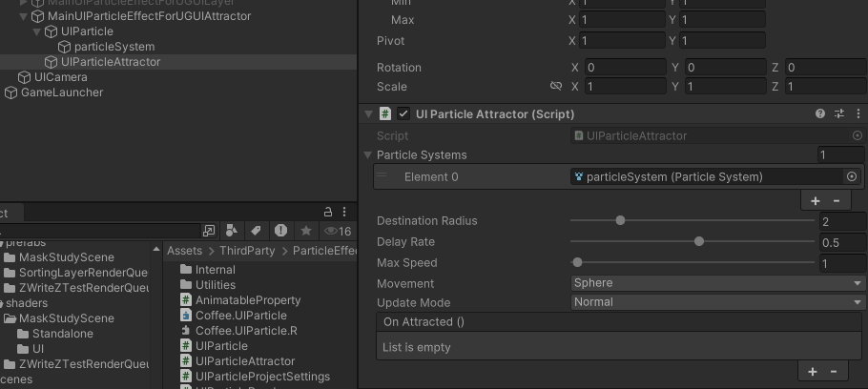Open the Update Mode dropdown set to Normal

[717, 302]
